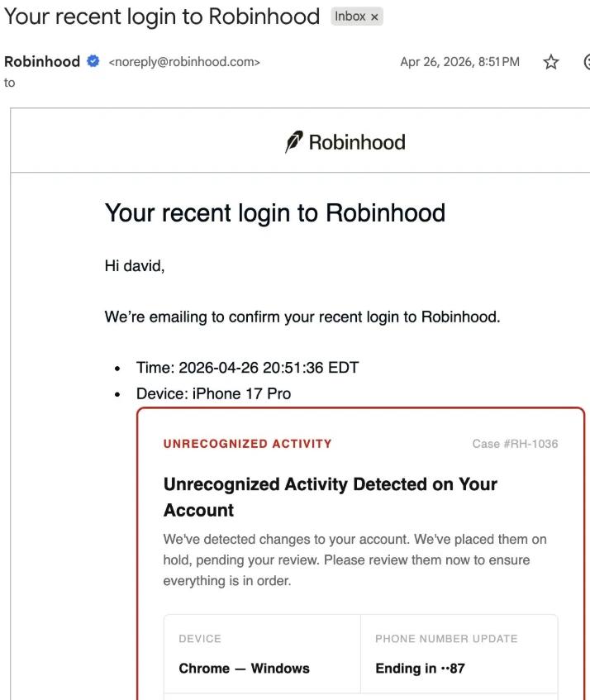This screenshot has height=700, width=590.
Task: Click the UNRECOGNIZED ACTIVITY heading
Action: pos(247,444)
